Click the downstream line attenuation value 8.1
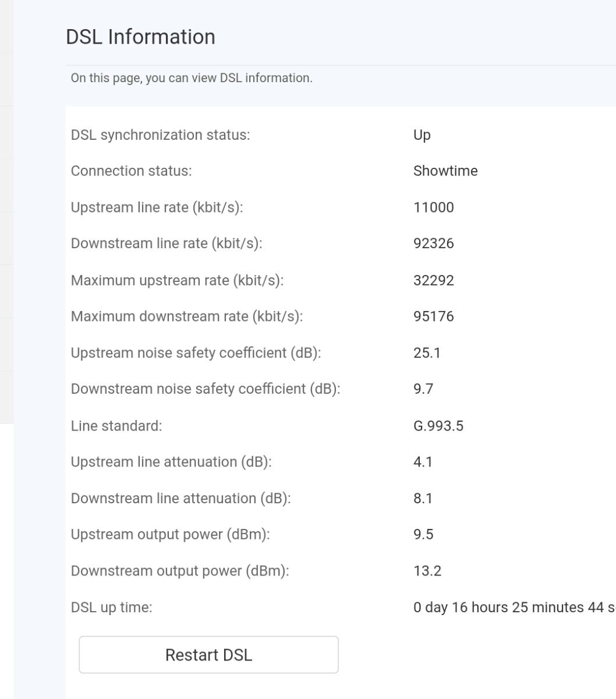 click(423, 499)
